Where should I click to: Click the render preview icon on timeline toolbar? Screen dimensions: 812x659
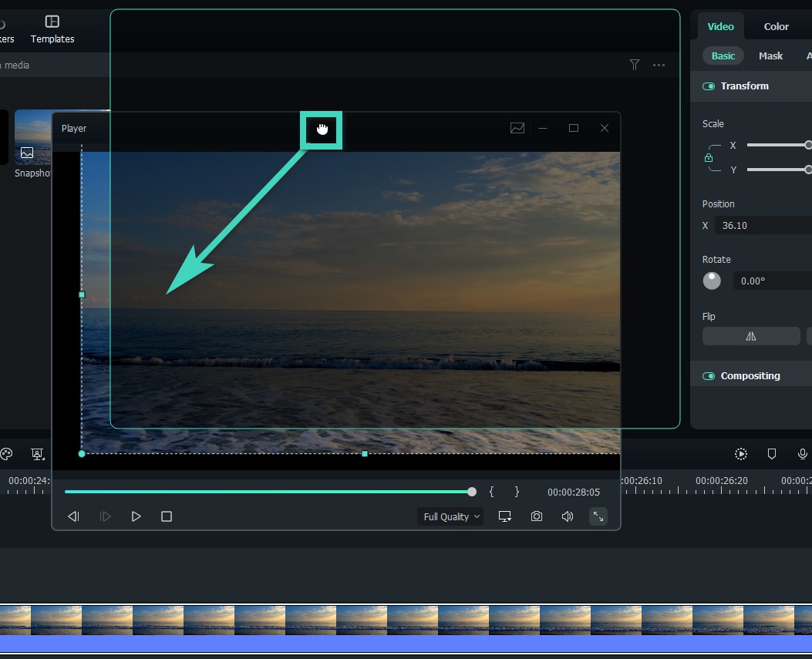coord(741,454)
